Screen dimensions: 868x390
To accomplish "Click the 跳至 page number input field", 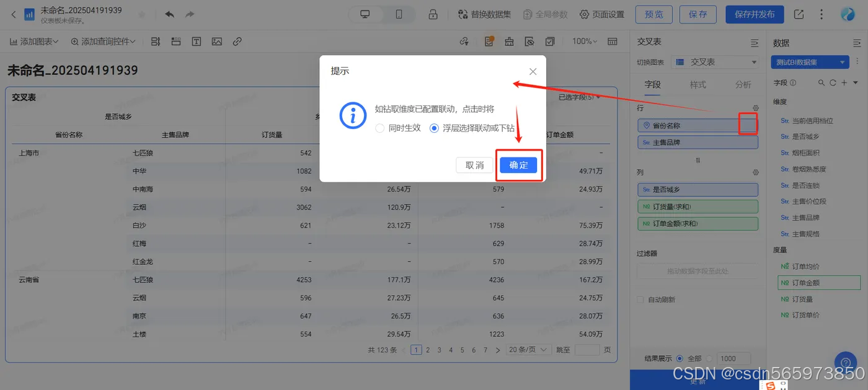I will (587, 350).
